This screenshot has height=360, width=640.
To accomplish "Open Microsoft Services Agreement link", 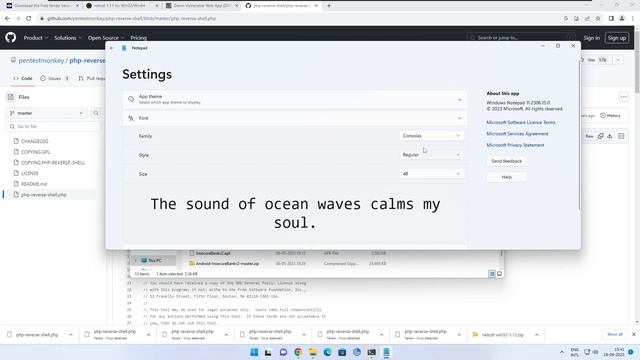I will pos(517,133).
